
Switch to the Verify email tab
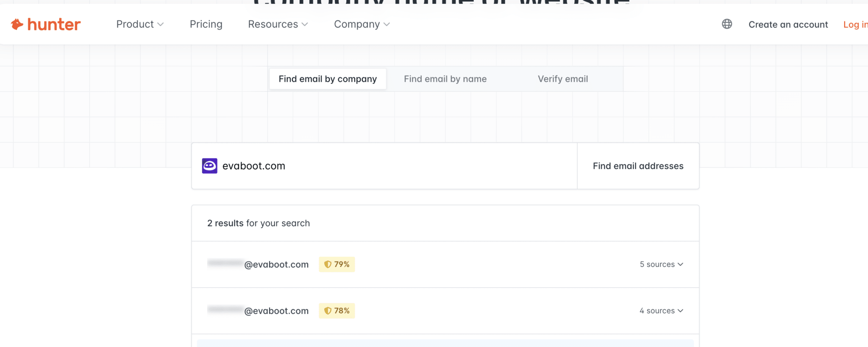(x=562, y=79)
